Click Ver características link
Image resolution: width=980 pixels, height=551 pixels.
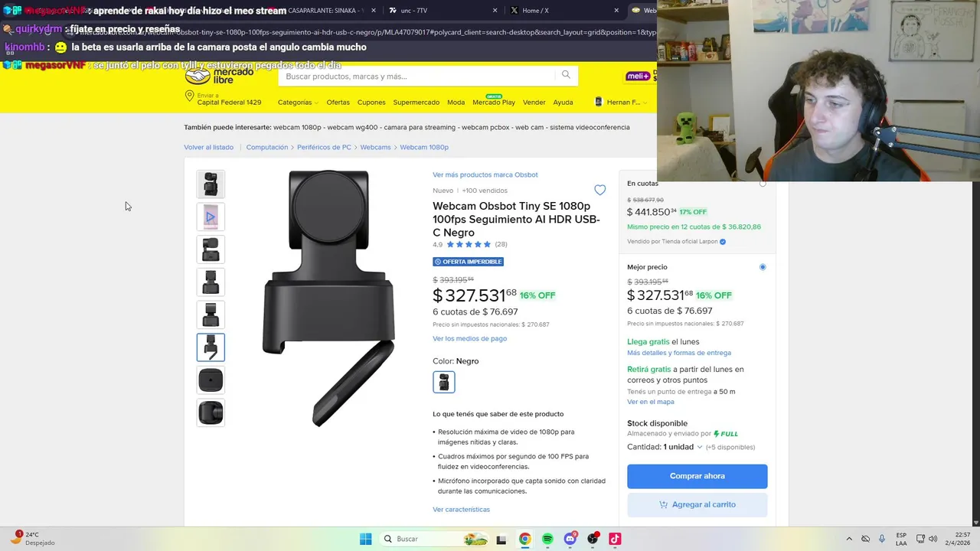pos(461,509)
